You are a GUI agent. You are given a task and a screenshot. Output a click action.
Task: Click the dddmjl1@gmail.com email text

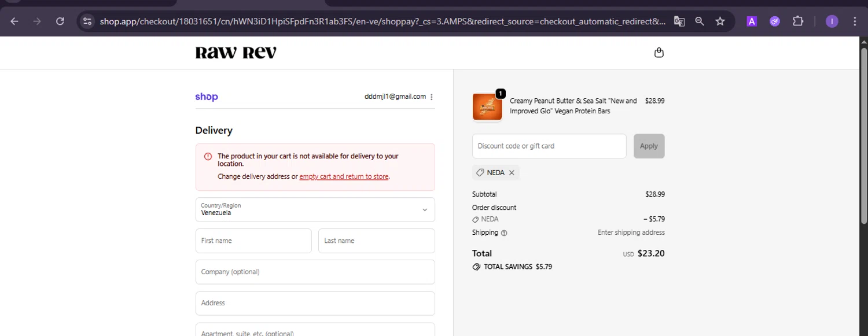click(395, 97)
